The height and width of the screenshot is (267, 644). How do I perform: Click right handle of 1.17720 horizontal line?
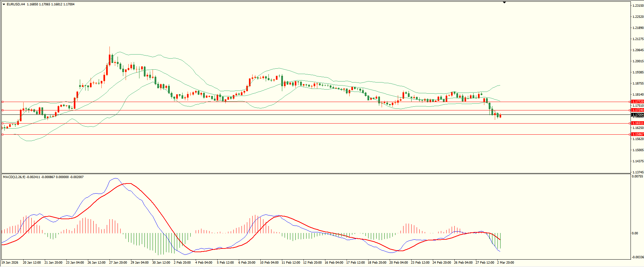click(x=630, y=102)
